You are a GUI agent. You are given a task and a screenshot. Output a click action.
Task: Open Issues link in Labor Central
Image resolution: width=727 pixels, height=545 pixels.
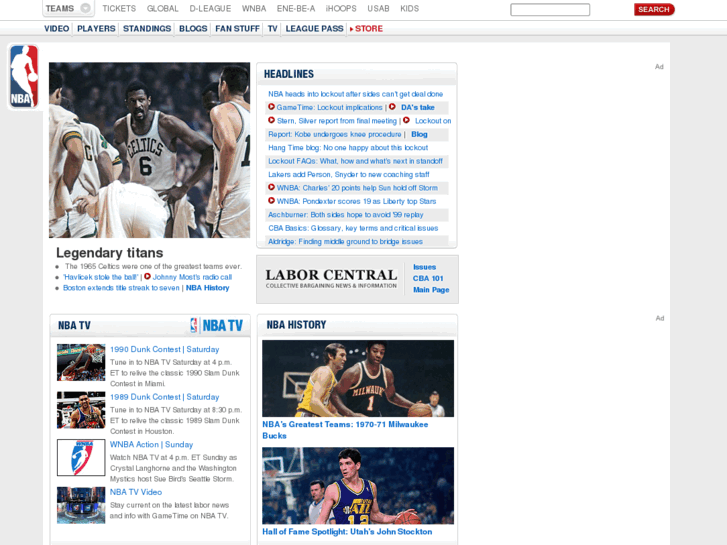424,267
